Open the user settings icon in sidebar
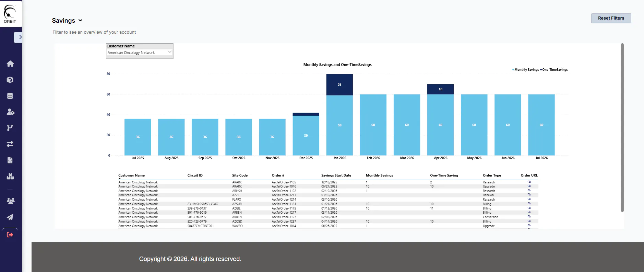The image size is (644, 272). point(10,112)
